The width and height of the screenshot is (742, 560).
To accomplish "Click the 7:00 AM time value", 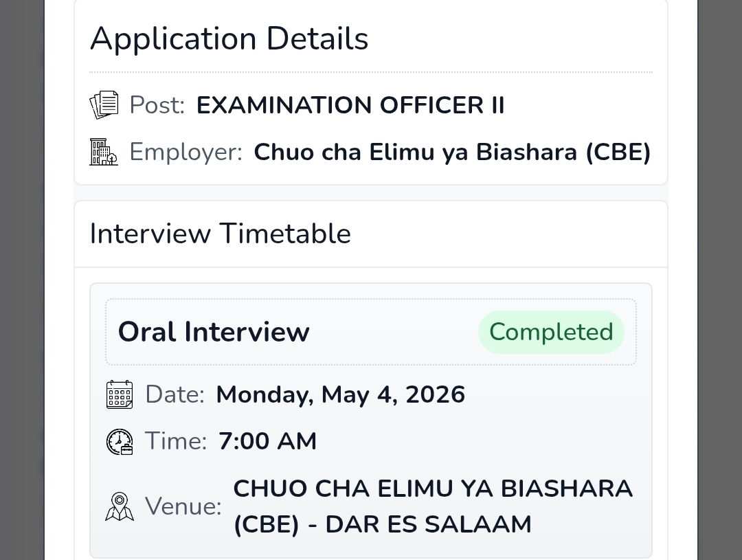I will click(x=267, y=441).
